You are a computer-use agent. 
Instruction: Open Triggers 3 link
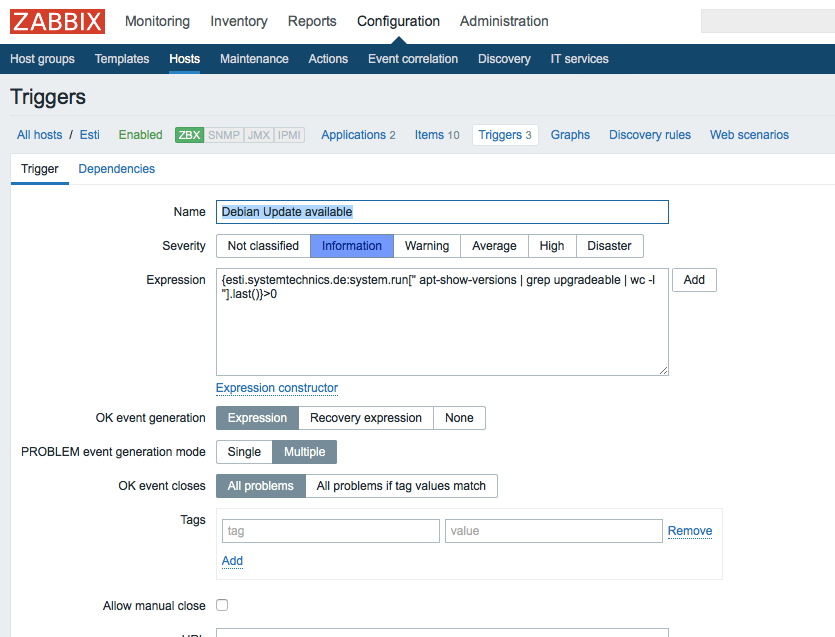(505, 135)
